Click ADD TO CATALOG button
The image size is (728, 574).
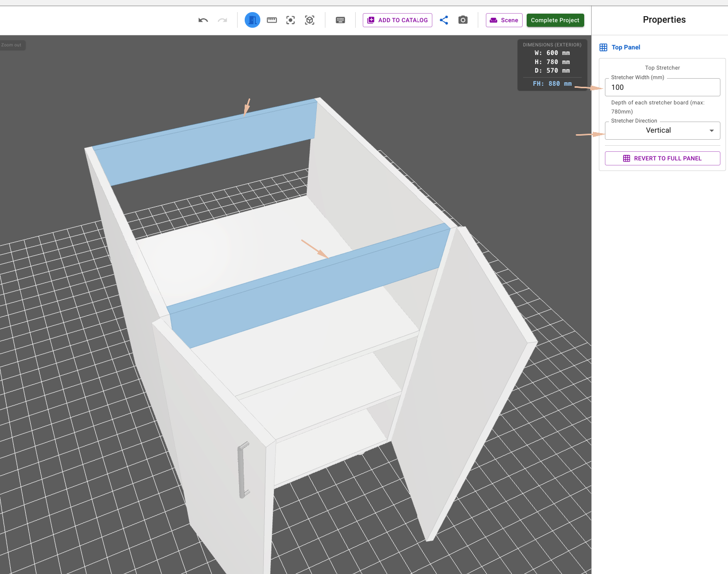click(x=398, y=20)
